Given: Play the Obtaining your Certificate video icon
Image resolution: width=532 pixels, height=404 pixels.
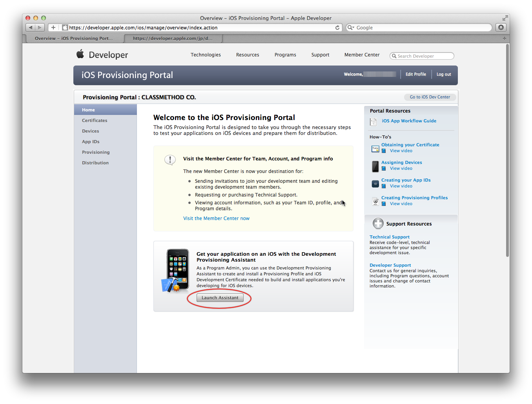Looking at the screenshot, I should 383,151.
